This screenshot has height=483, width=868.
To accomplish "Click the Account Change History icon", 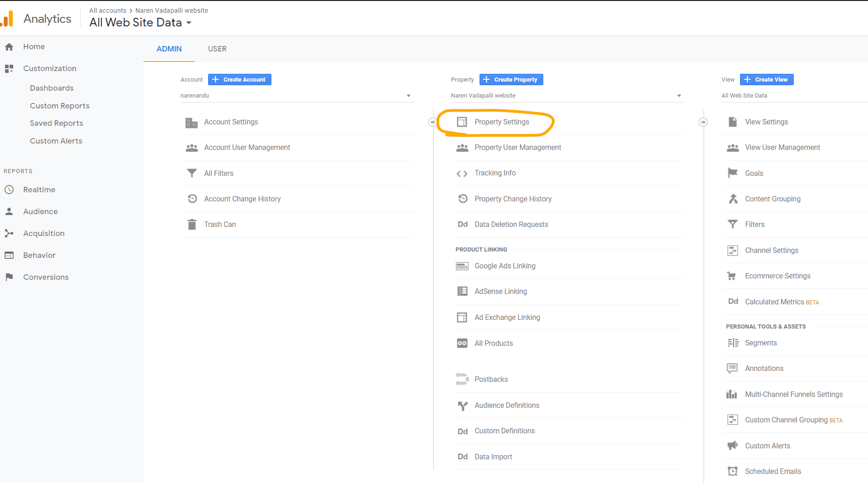I will coord(192,199).
